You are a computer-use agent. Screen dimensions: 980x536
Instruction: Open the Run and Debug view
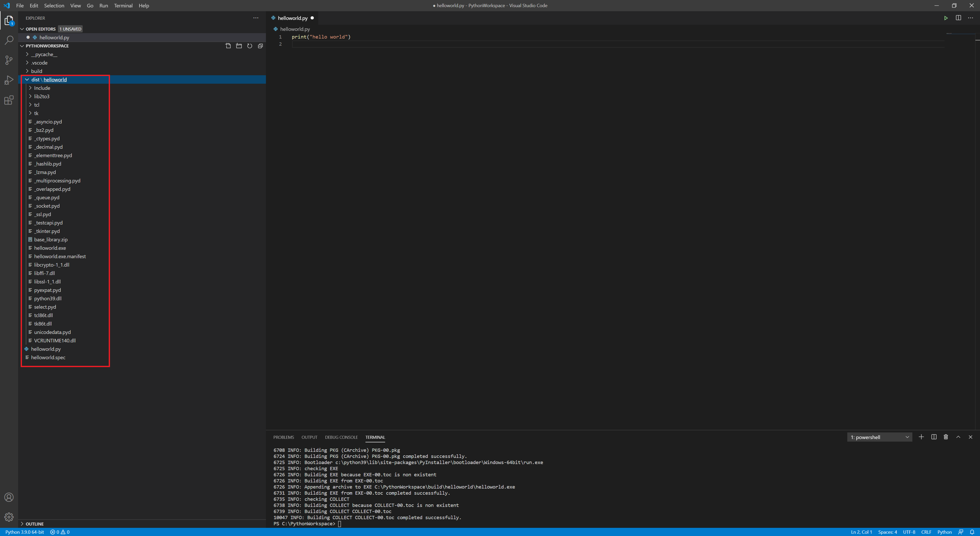tap(9, 80)
